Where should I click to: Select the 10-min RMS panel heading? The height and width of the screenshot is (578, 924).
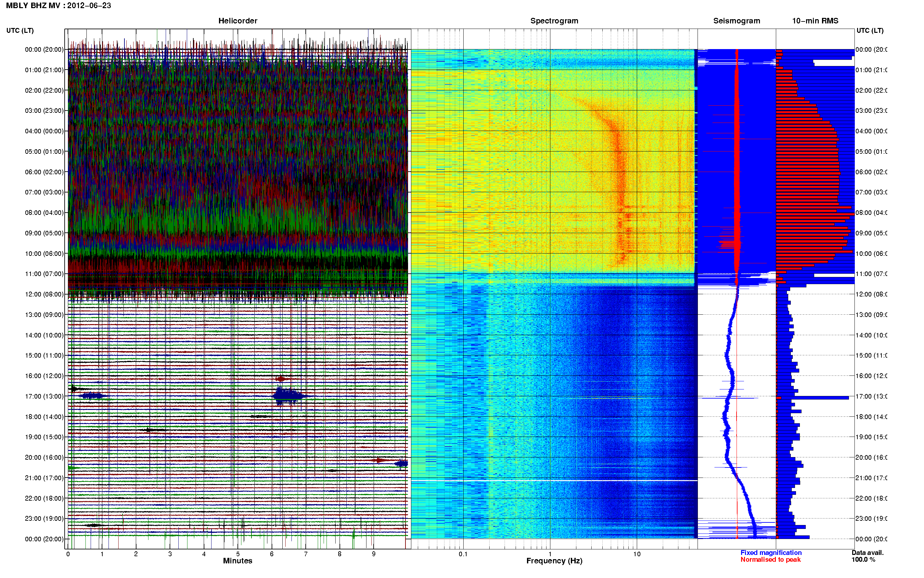click(815, 21)
